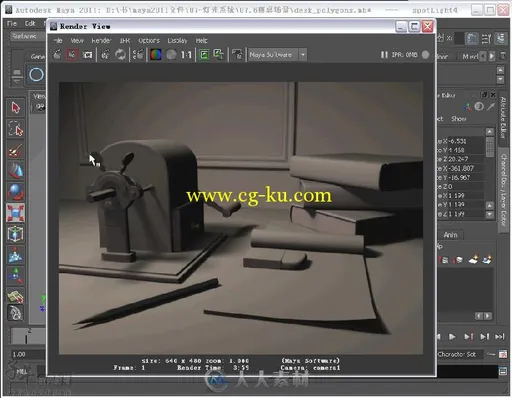Open Maya main window Edit menu
This screenshot has height=398, width=512.
point(30,23)
